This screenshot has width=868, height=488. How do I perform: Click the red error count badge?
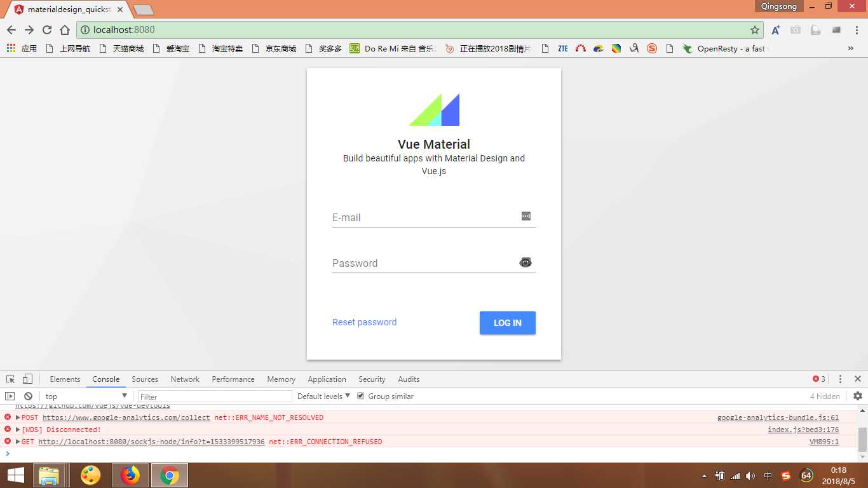point(819,379)
